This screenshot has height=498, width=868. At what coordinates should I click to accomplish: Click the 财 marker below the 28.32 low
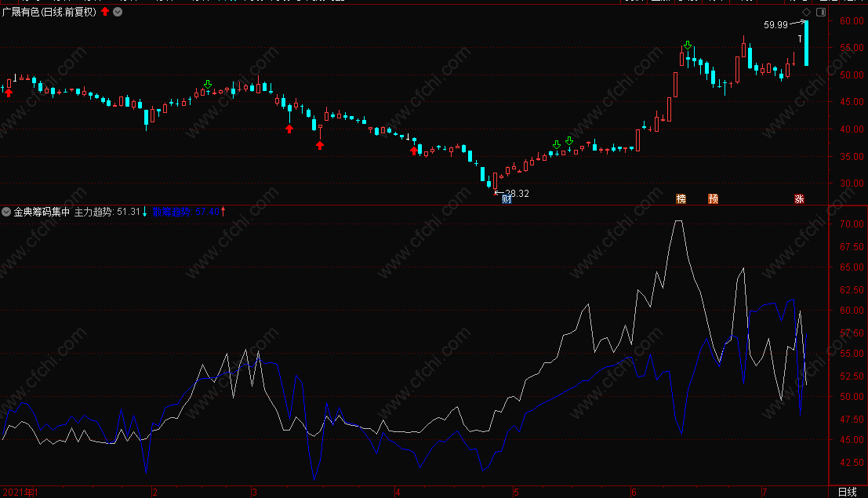[507, 199]
